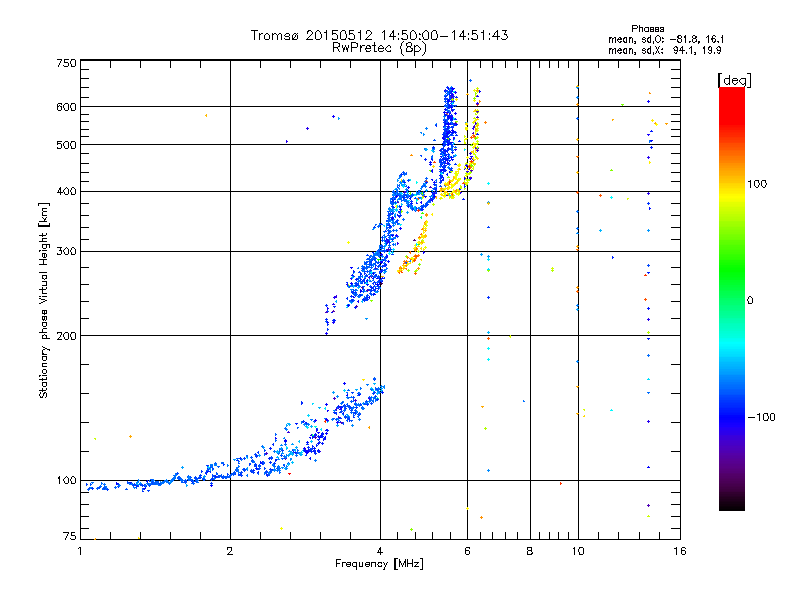Click the y-axis '750' tick label
Screen dimensions: 800x600
[67, 63]
